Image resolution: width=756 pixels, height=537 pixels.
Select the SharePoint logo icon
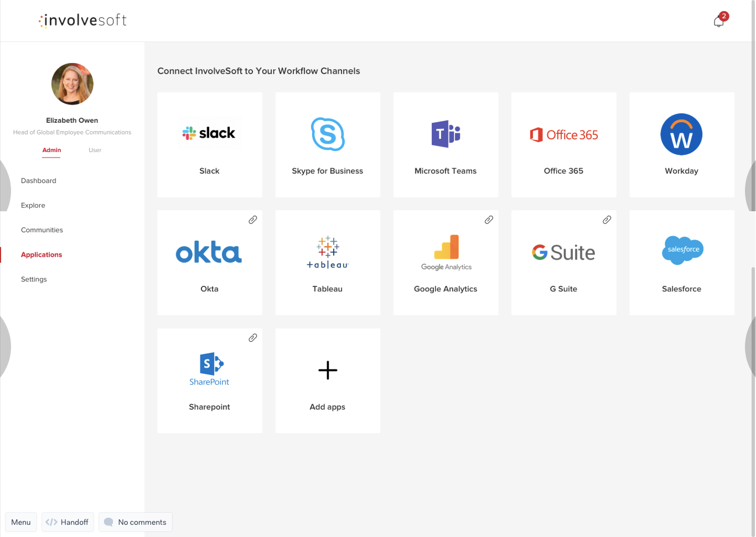209,369
